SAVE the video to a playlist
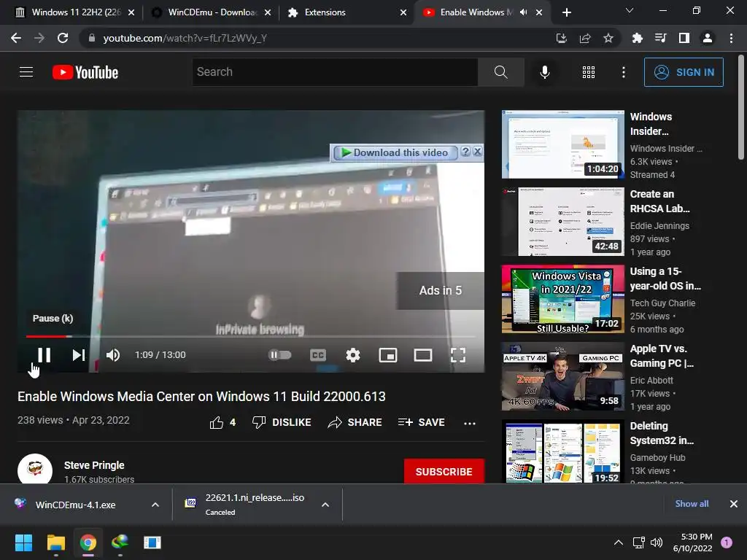 click(x=421, y=422)
